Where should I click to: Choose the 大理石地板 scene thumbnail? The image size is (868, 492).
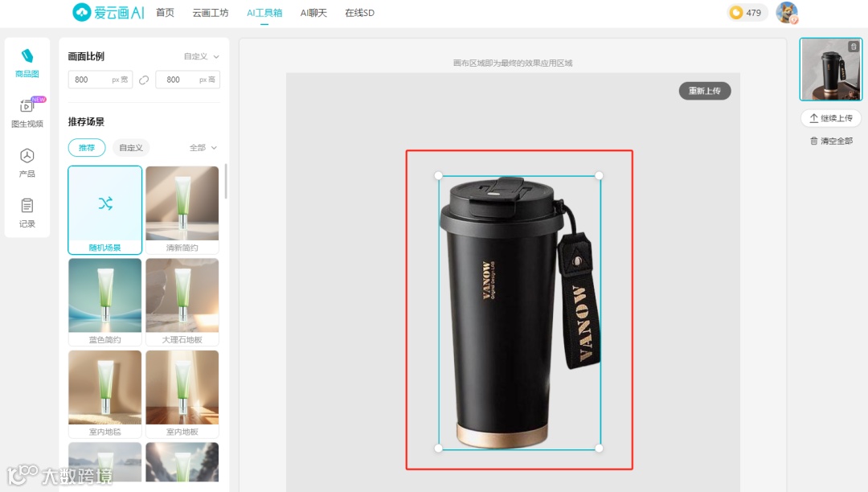(182, 302)
